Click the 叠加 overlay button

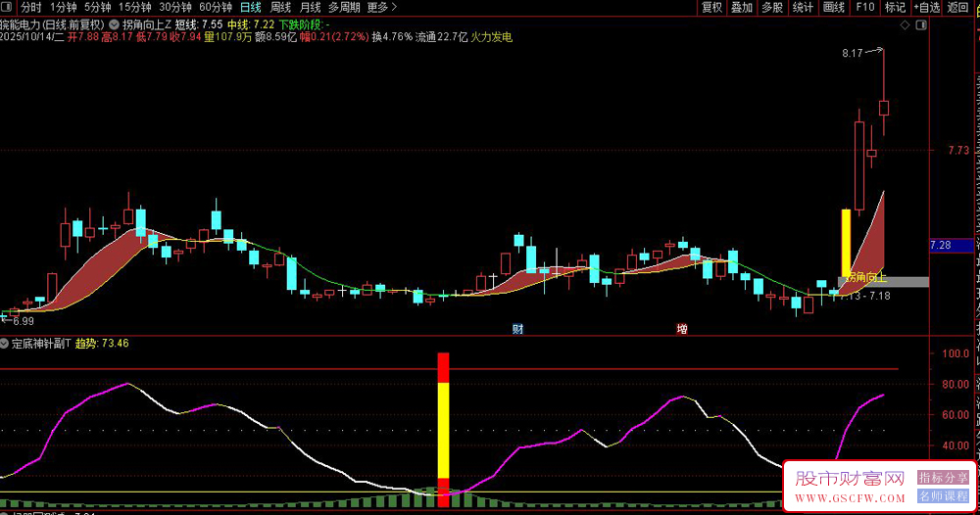742,8
